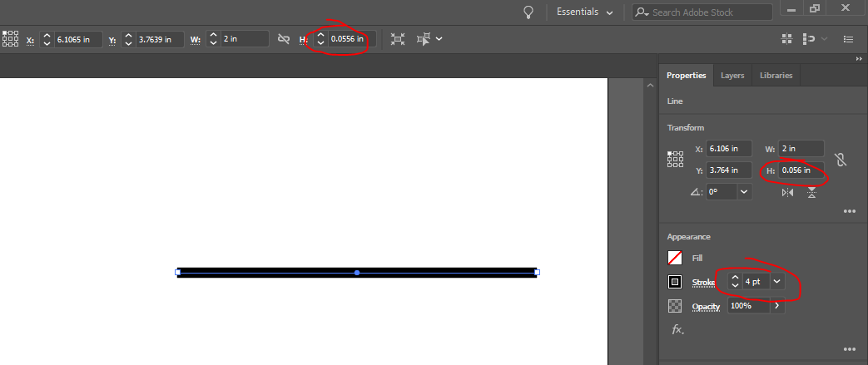Open Transform more options ellipsis
Viewport: 868px width, 365px height.
850,211
